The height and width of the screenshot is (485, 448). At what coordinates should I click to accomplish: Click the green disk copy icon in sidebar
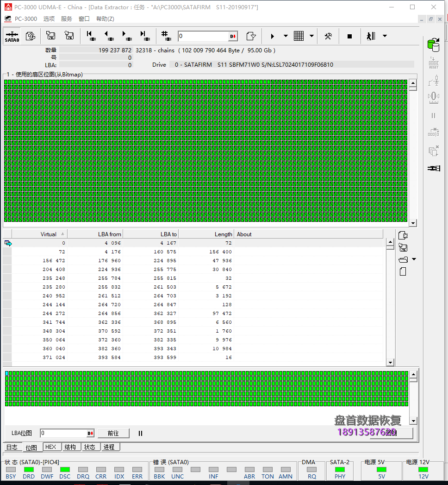click(434, 45)
